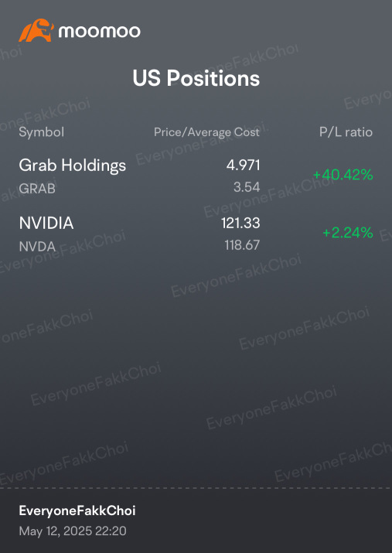Viewport: 392px width, 553px height.
Task: Click the Symbol column header
Action: (41, 132)
